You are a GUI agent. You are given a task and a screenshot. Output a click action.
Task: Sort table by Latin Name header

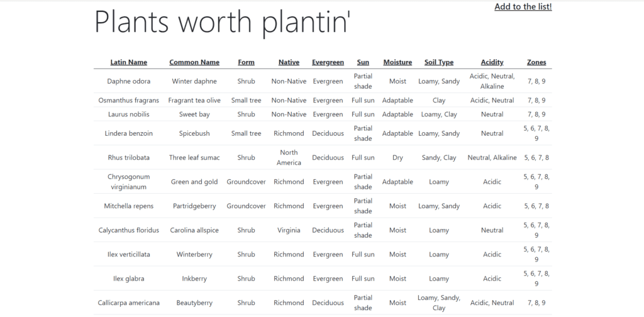tap(128, 62)
